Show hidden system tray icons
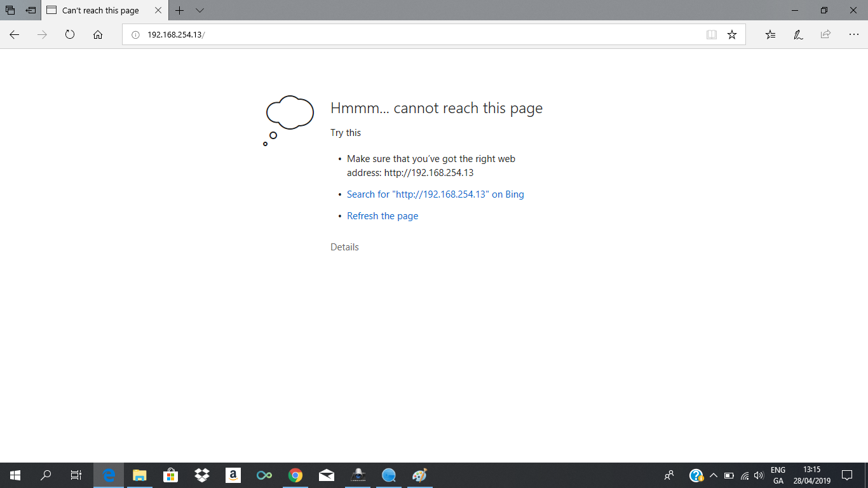Image resolution: width=868 pixels, height=488 pixels. 713,475
